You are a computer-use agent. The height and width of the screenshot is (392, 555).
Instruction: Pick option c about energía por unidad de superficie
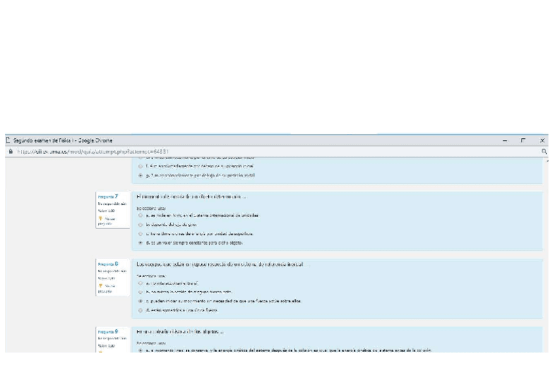(140, 233)
